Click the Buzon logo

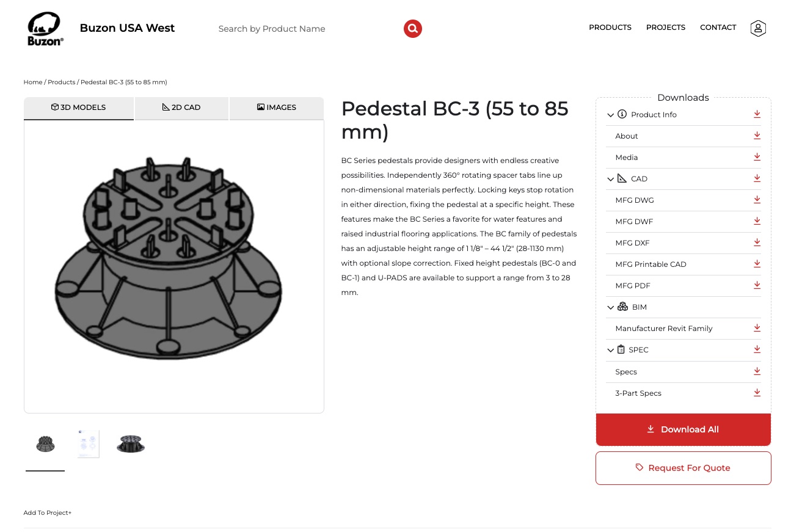point(45,29)
